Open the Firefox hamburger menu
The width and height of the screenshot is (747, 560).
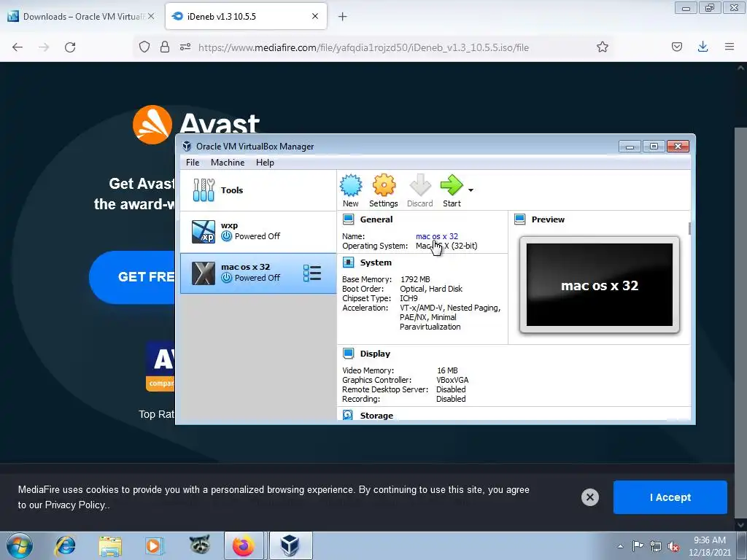[x=729, y=47]
